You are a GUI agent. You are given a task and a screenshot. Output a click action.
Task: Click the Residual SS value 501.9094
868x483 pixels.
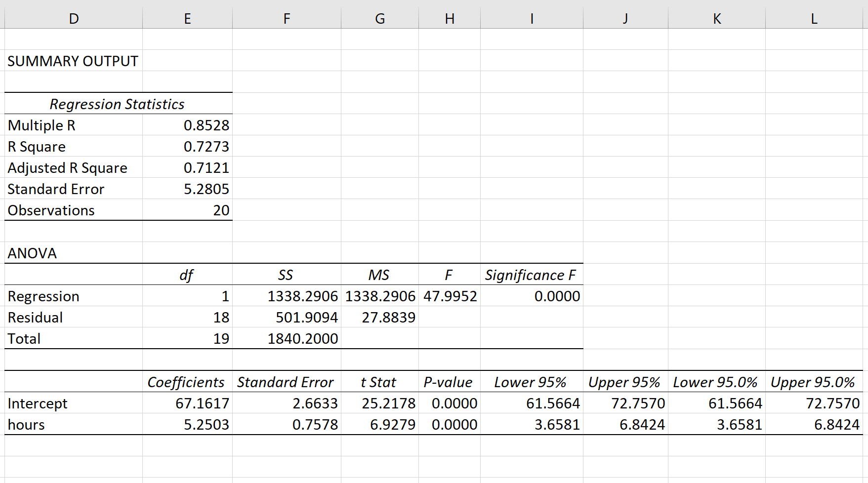(306, 318)
